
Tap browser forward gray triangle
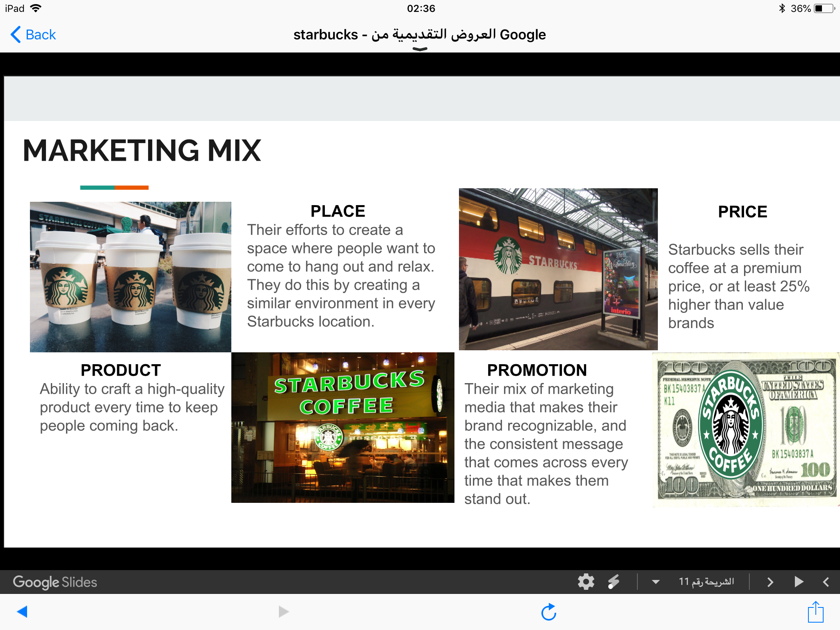tap(283, 612)
